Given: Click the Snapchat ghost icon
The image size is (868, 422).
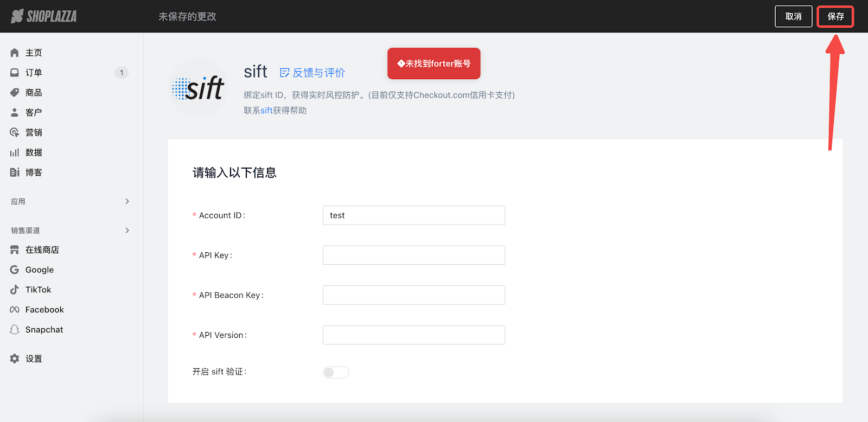Looking at the screenshot, I should coord(15,330).
